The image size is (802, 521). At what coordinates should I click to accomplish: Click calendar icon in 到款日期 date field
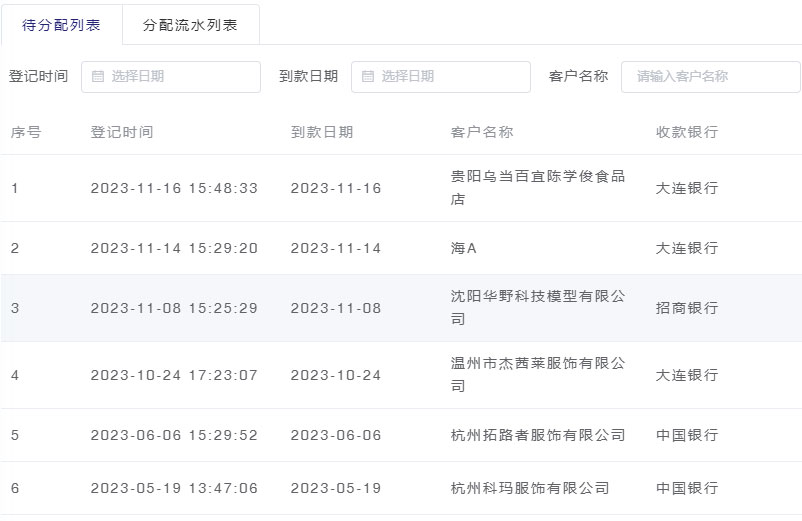(x=368, y=76)
